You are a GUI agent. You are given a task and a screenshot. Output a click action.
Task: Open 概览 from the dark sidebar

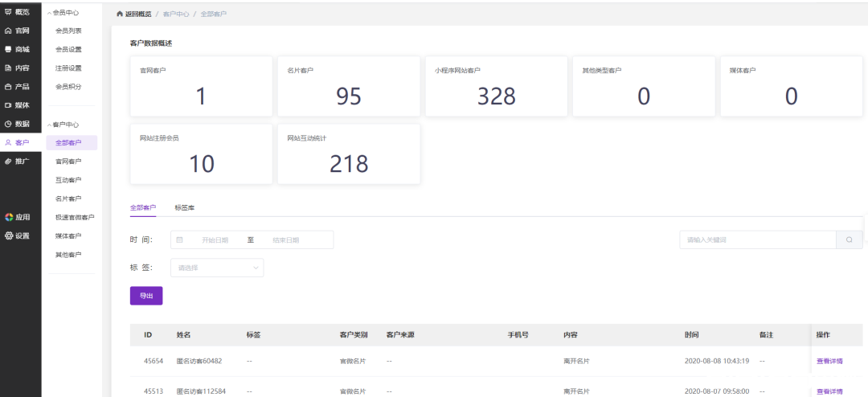pos(17,11)
